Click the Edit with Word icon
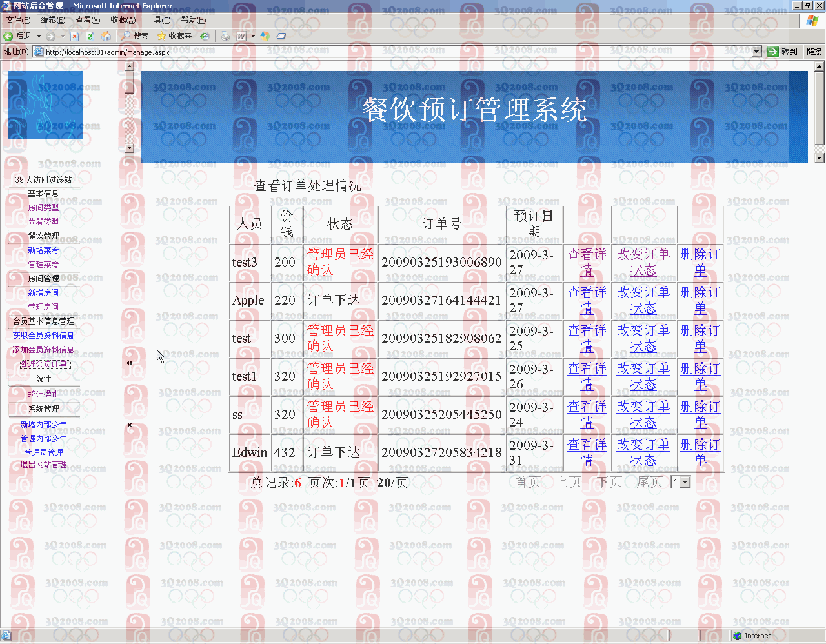826x644 pixels. click(x=241, y=36)
